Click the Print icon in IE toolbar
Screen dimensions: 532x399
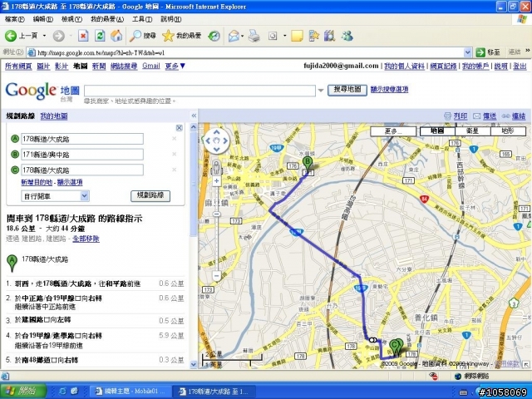point(254,36)
